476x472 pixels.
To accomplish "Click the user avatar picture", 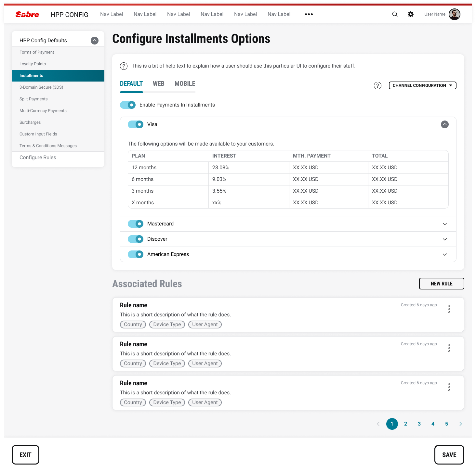I will pos(454,14).
